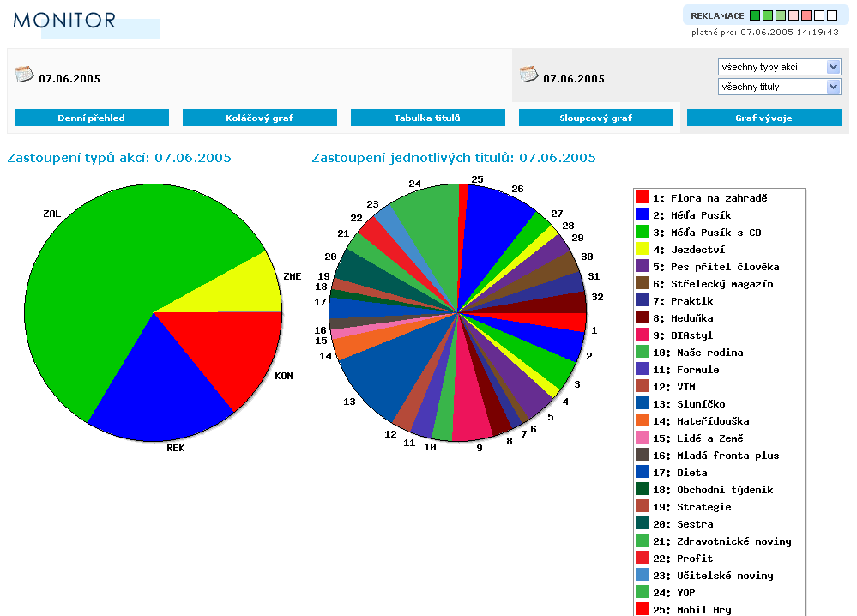The image size is (857, 616).
Task: Show the Graf vývoje view
Action: [764, 118]
